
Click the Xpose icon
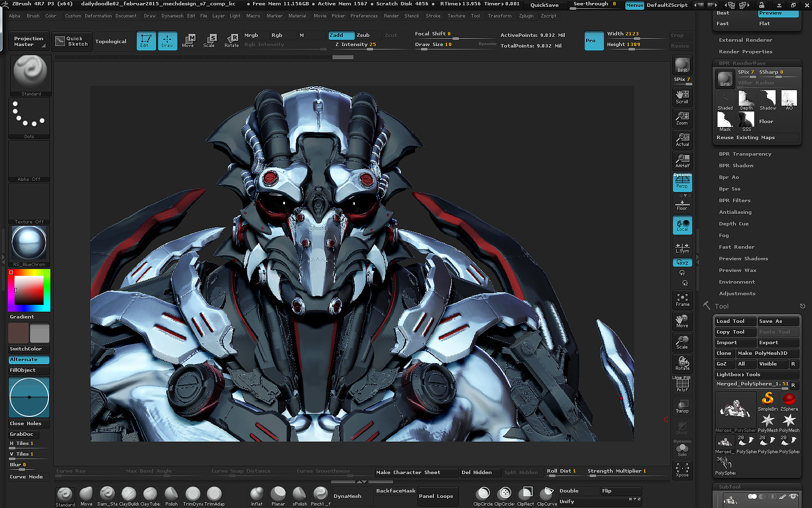point(682,470)
